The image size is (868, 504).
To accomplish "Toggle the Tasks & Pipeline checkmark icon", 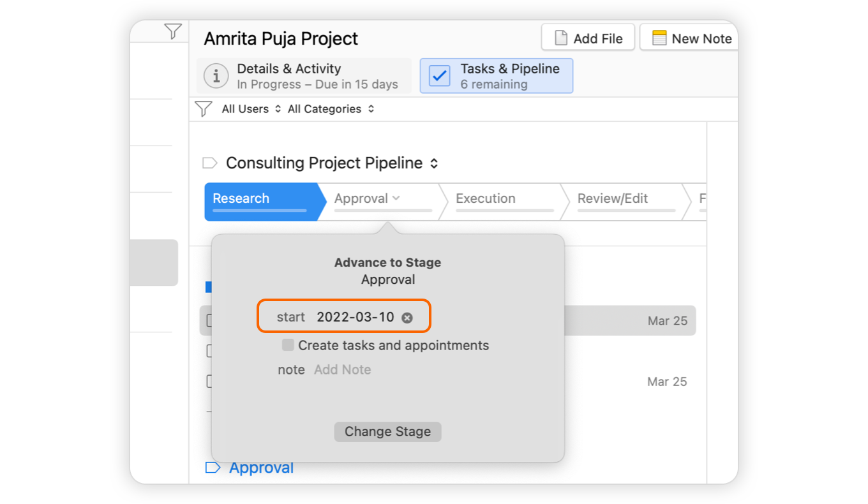I will pos(439,77).
